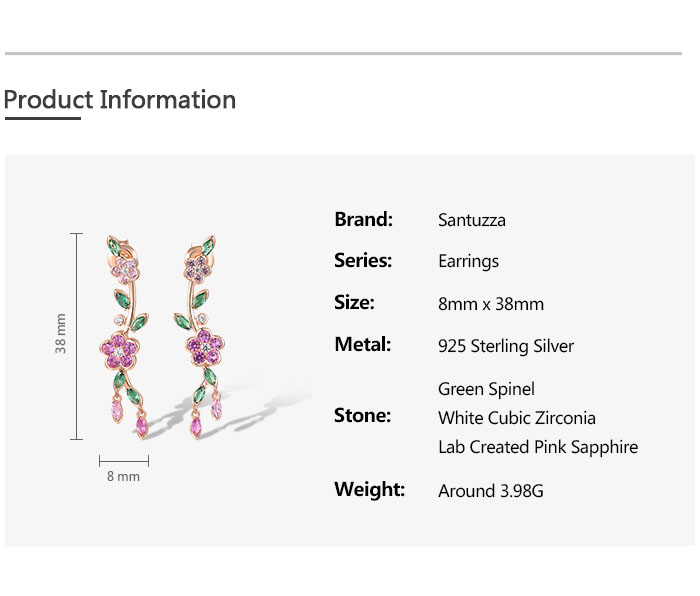Click the 8 mm width label
This screenshot has width=700, height=596.
coord(123,477)
